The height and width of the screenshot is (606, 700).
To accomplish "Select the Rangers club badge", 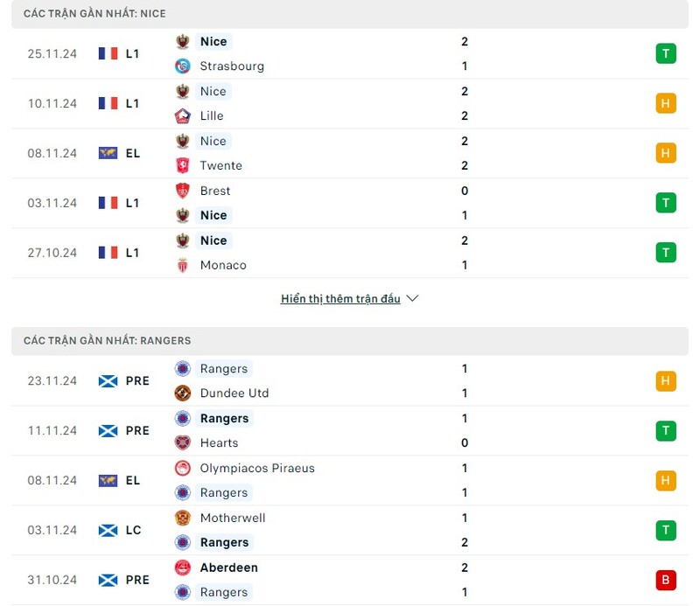I will [182, 368].
